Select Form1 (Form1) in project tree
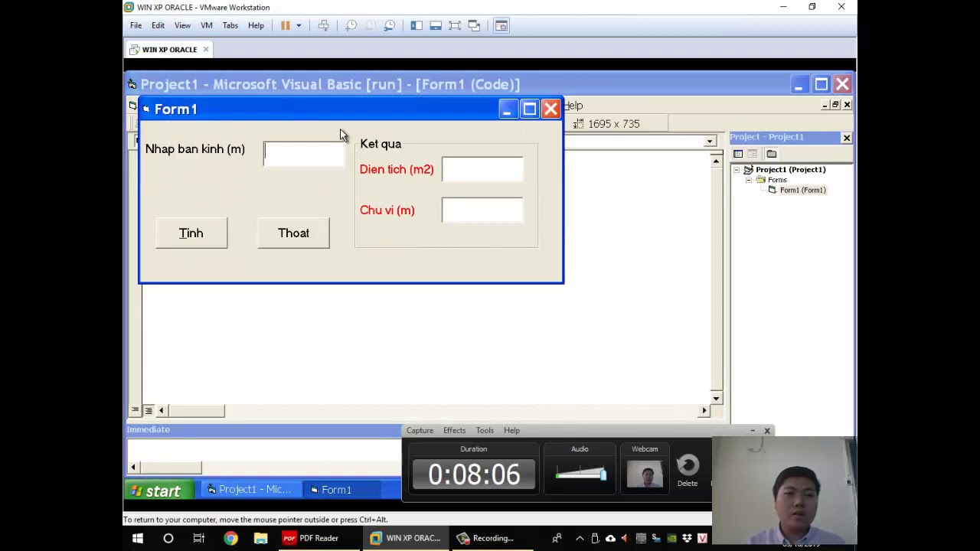Screen dimensions: 980x551 [x=802, y=190]
